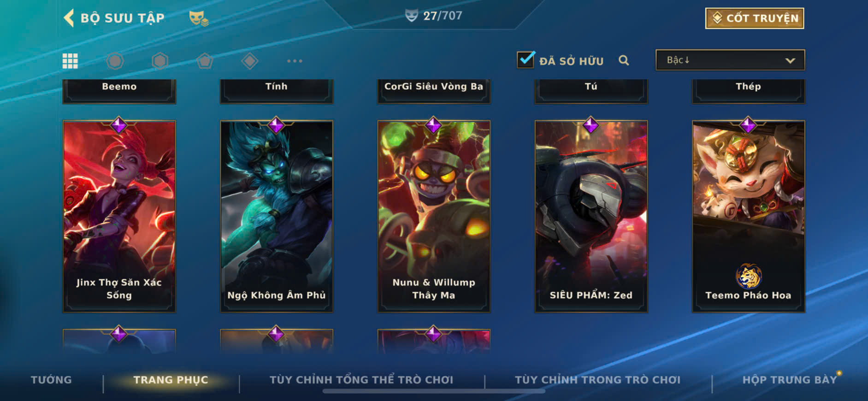This screenshot has width=868, height=401.
Task: Switch to the Tướng tab
Action: pyautogui.click(x=51, y=380)
